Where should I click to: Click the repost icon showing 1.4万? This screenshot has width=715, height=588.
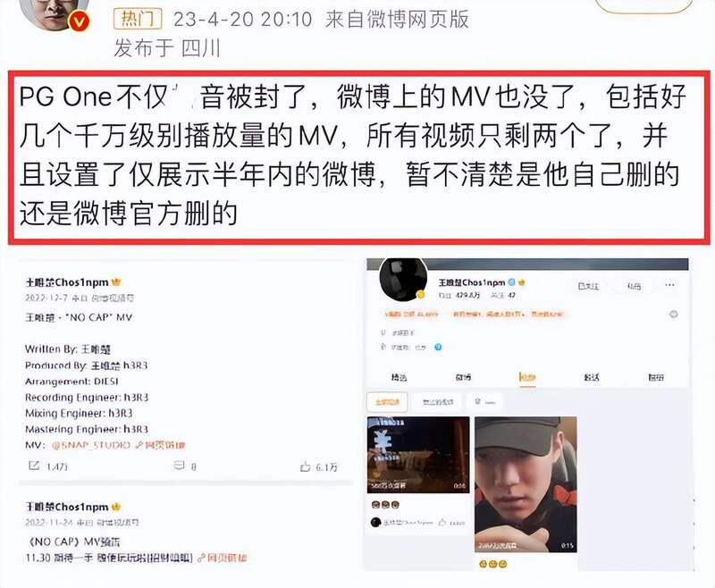tap(34, 466)
